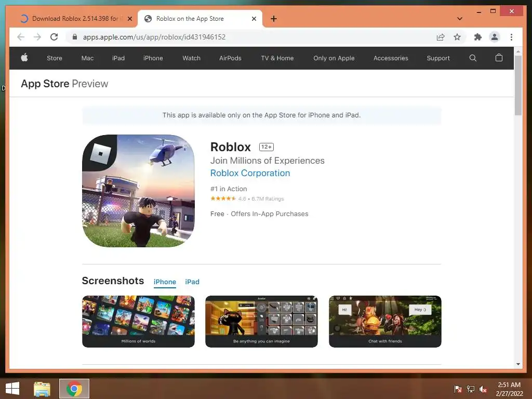Select the iPad screenshots tab
This screenshot has height=399, width=532.
click(x=192, y=282)
